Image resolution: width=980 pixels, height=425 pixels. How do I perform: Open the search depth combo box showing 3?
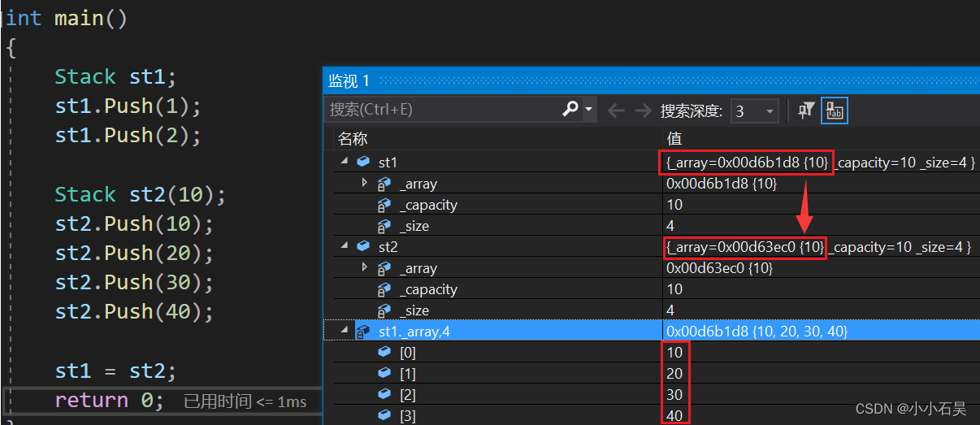click(755, 111)
